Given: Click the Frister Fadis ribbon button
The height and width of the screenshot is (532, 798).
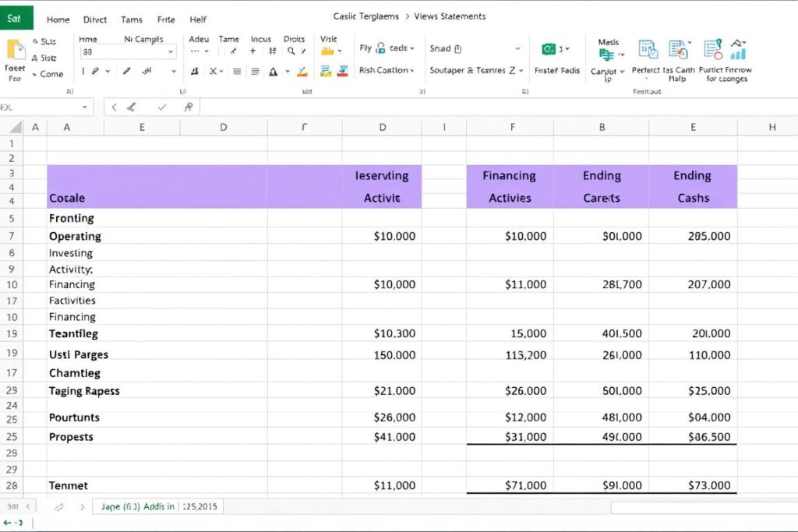Looking at the screenshot, I should pos(556,70).
